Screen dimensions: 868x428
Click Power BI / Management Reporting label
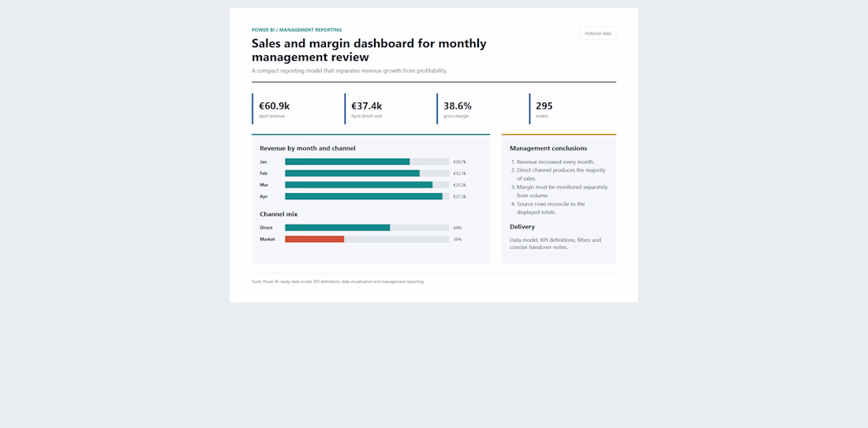tap(297, 30)
